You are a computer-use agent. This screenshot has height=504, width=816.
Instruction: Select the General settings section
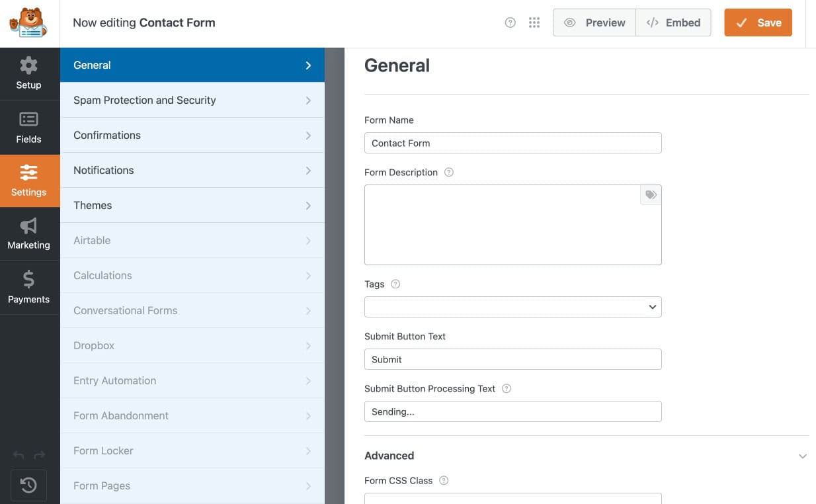192,65
